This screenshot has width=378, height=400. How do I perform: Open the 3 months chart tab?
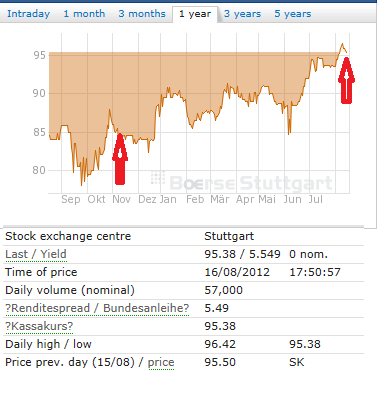point(142,14)
